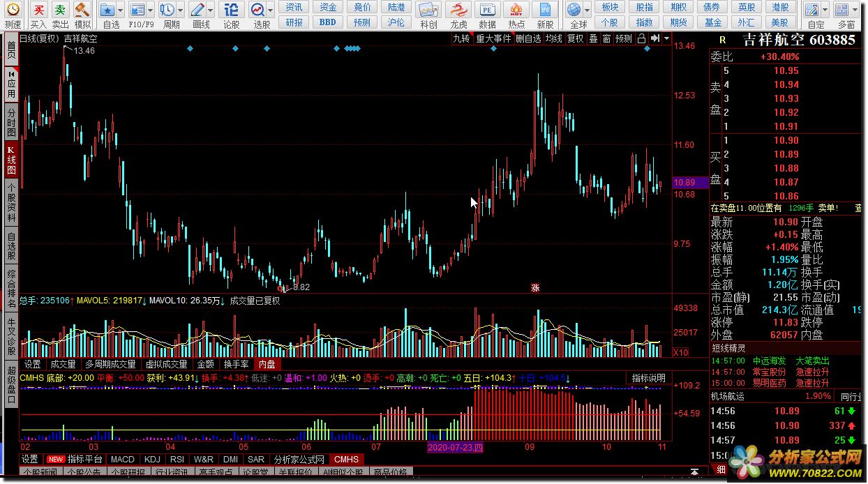Click the lock icon in chart toolbar
The width and height of the screenshot is (868, 484).
pos(641,39)
